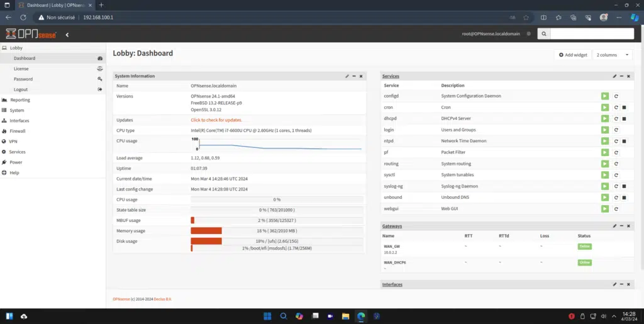
Task: Edit the Gateways widget settings
Action: (x=615, y=226)
